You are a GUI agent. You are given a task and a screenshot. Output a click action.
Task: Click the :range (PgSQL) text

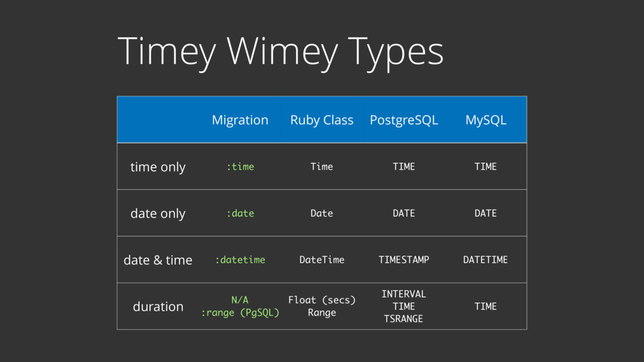(240, 313)
